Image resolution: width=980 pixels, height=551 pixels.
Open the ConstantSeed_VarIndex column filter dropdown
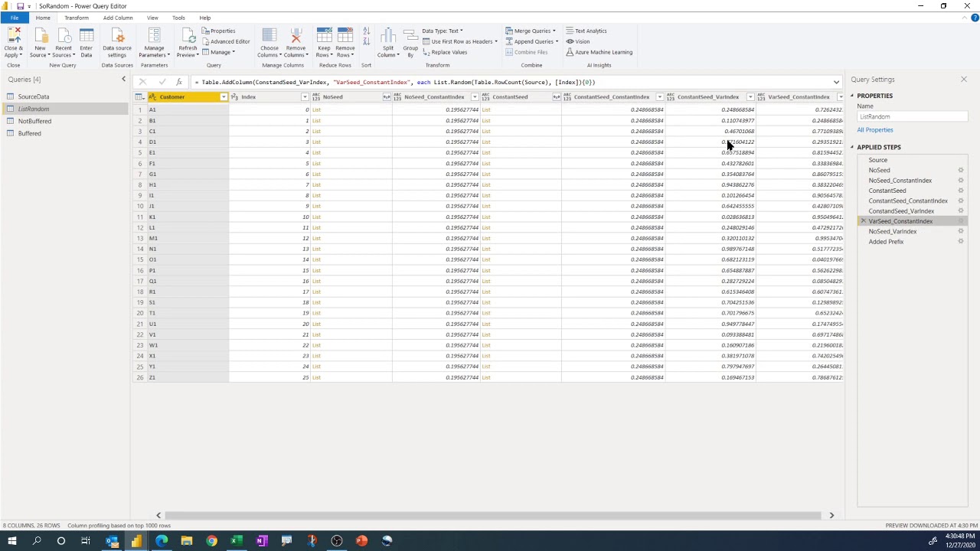tap(750, 97)
